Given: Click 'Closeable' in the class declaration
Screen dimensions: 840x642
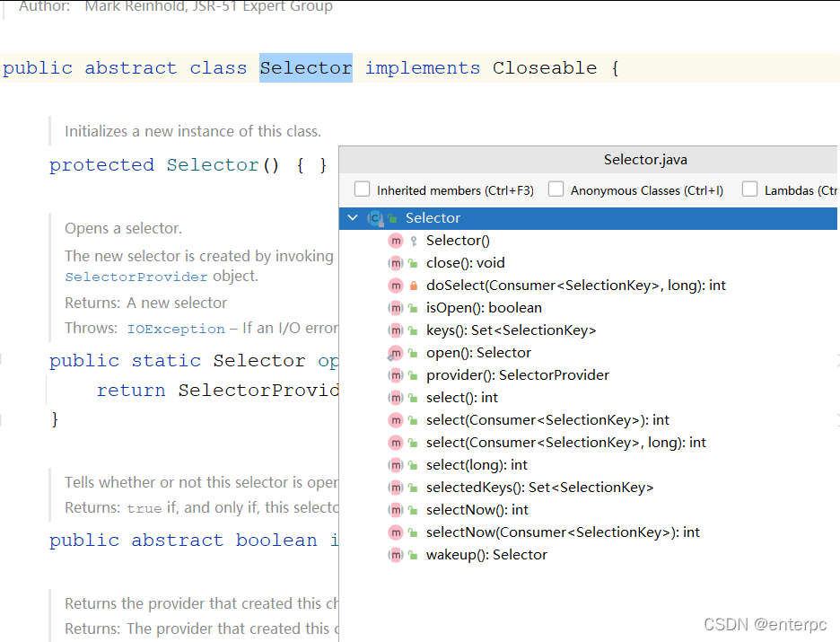Looking at the screenshot, I should pos(544,68).
